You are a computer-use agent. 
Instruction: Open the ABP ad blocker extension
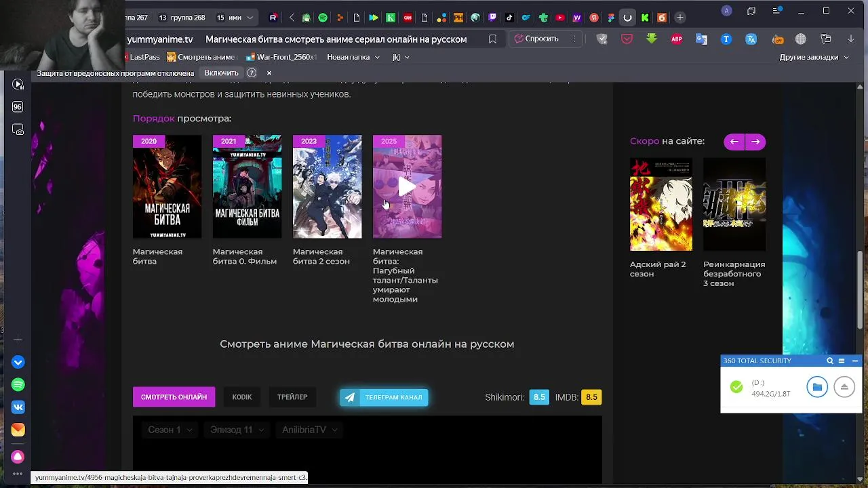[677, 39]
